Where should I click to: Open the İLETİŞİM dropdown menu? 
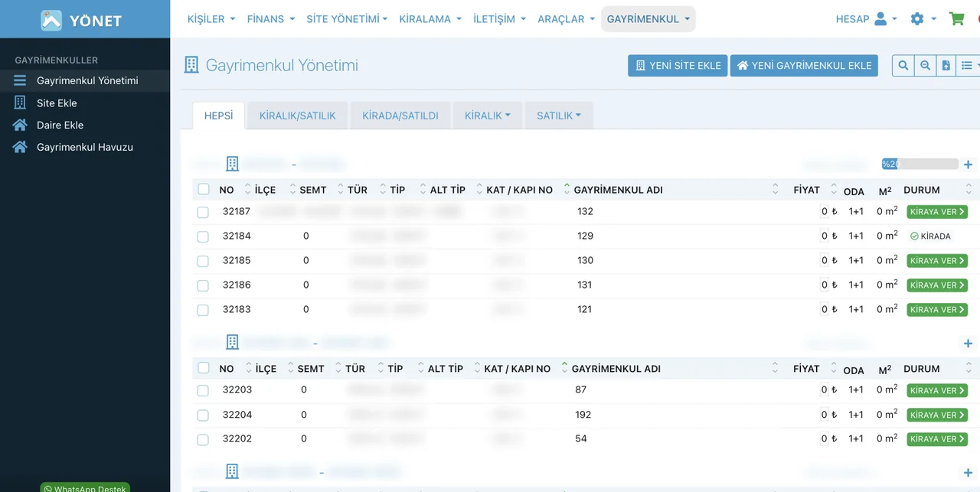[499, 19]
